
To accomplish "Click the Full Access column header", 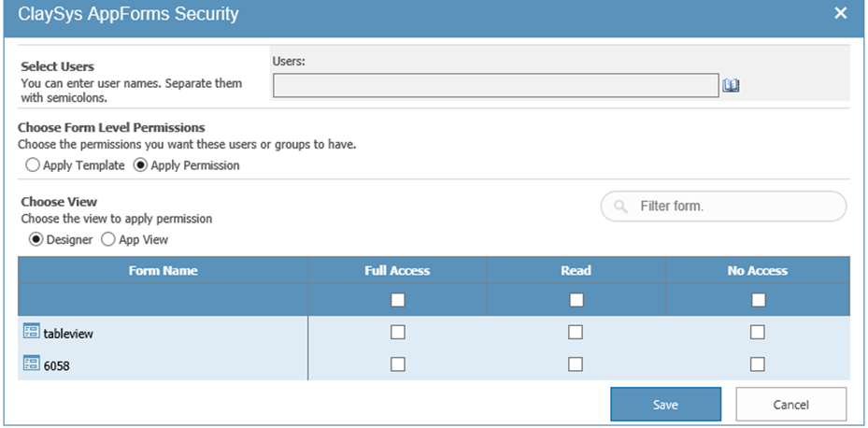I will 397,271.
